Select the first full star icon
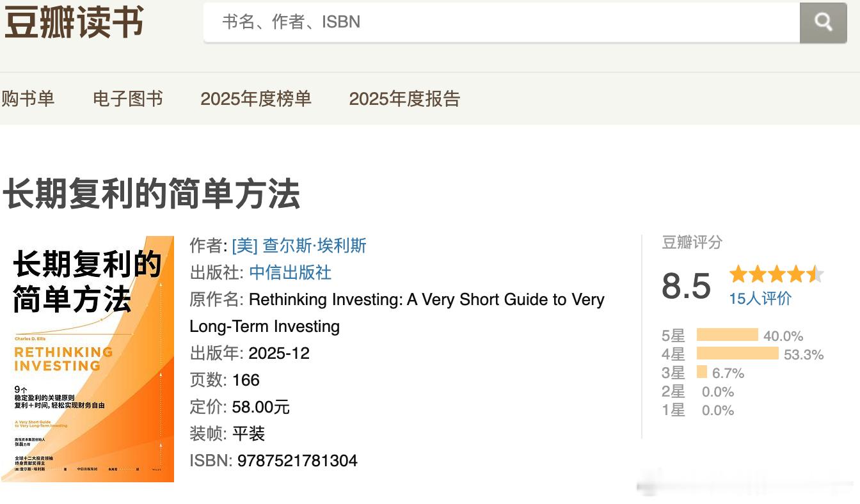860x504 pixels. click(737, 274)
